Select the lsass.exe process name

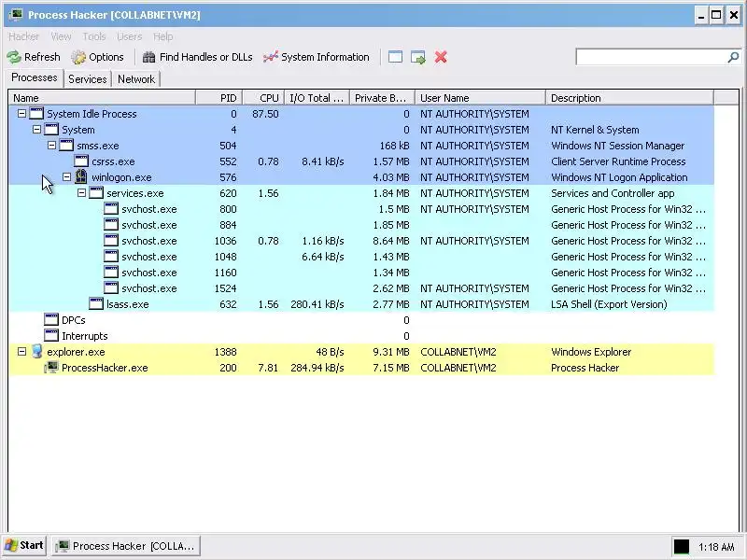[x=128, y=304]
